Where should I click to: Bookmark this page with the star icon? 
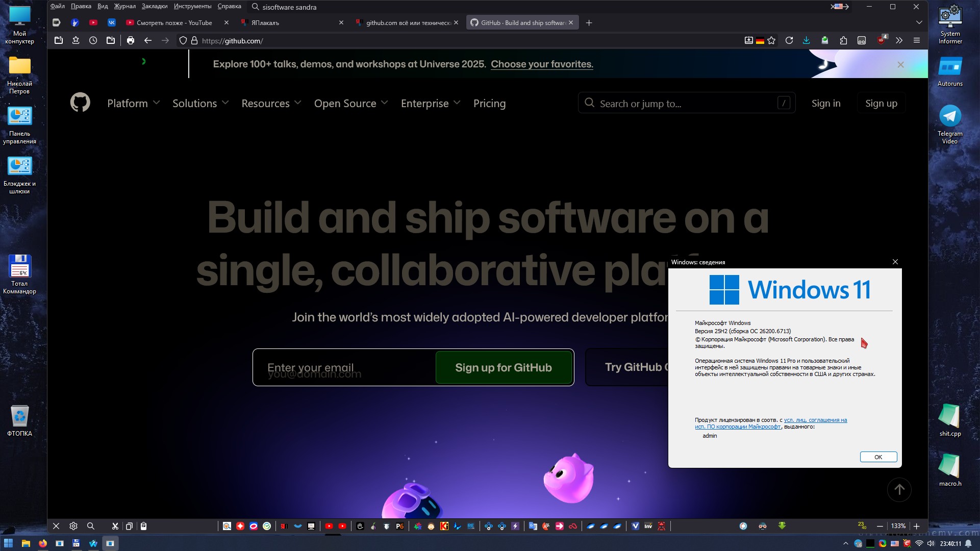[x=771, y=40]
